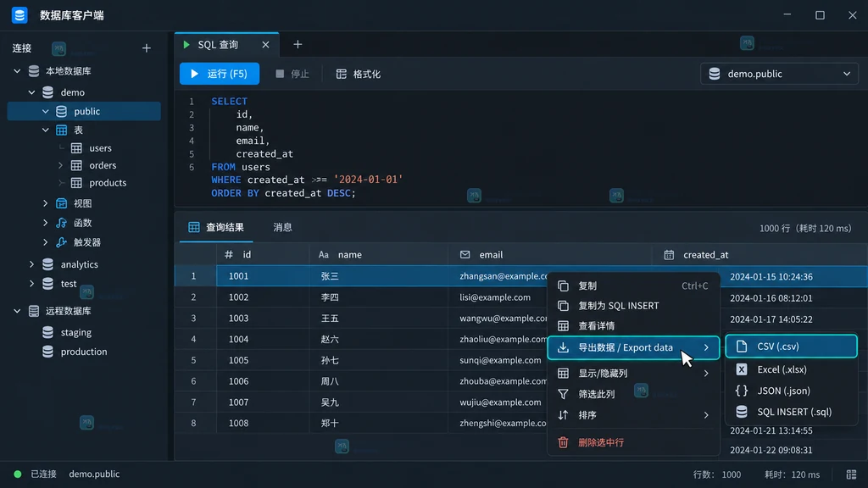The image size is (868, 488).
Task: Click the JSON braces icon
Action: [741, 391]
